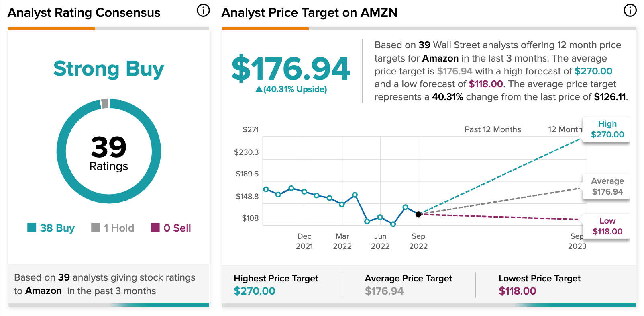Click info icon beside Analyst Rating Consensus
This screenshot has height=316, width=644.
click(203, 11)
